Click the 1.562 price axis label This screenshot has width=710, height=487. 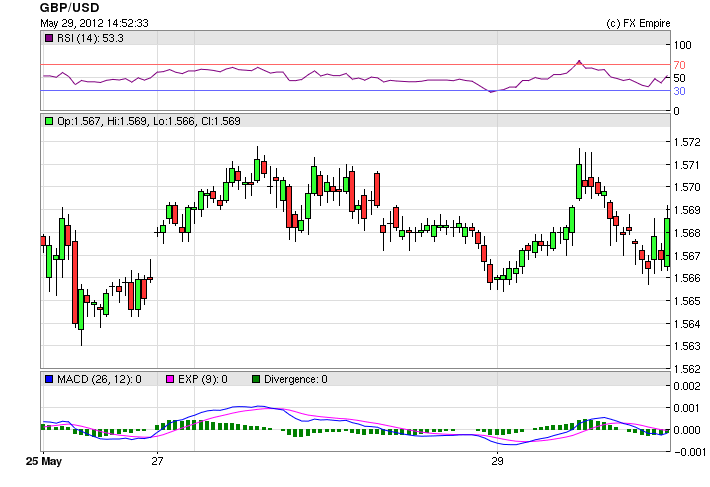pyautogui.click(x=687, y=369)
